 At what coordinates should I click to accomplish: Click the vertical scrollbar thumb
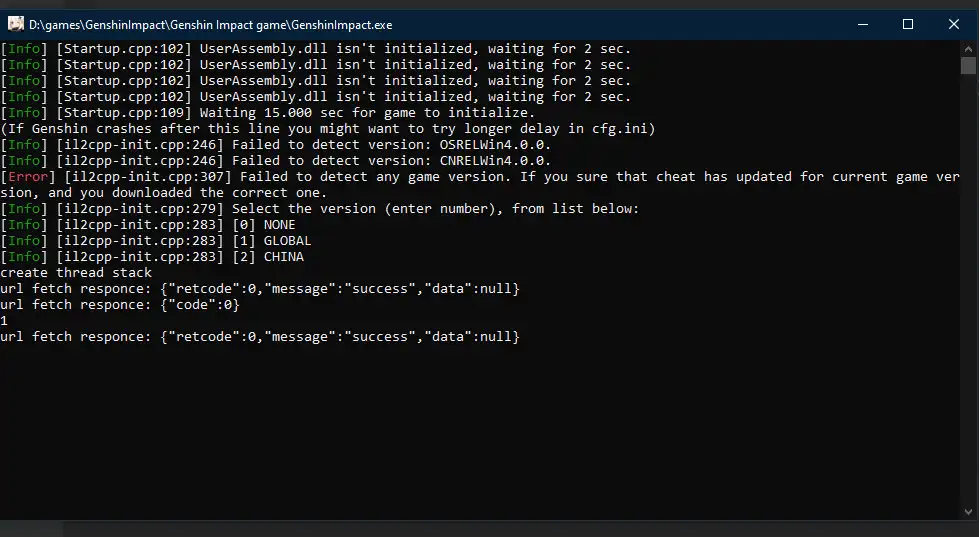[x=968, y=66]
